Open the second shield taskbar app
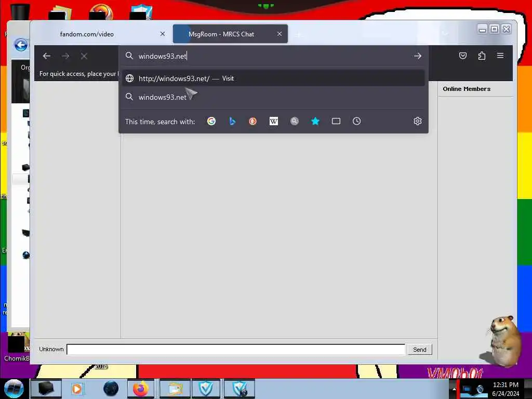 pos(240,389)
